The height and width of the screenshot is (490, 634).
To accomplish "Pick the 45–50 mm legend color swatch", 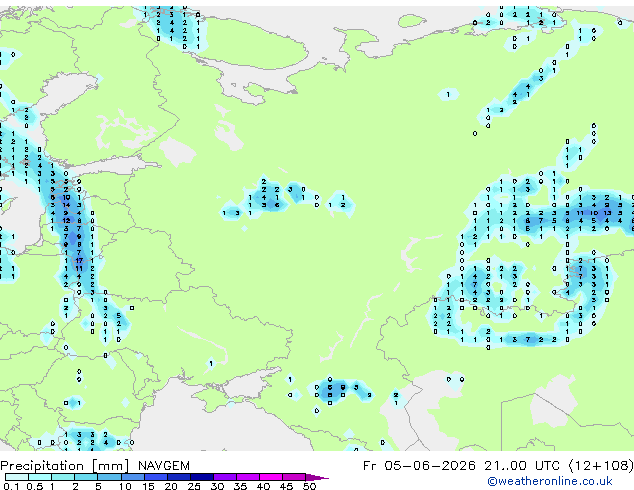I will (294, 477).
